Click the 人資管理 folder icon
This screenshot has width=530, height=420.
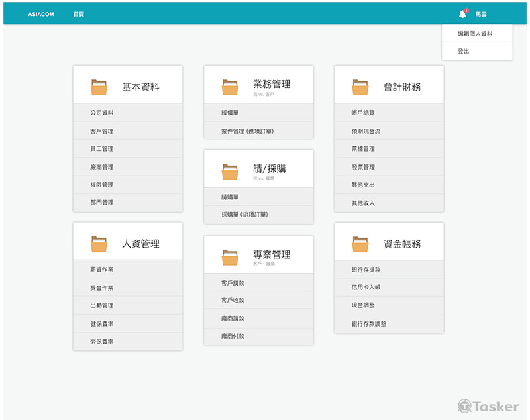point(99,244)
